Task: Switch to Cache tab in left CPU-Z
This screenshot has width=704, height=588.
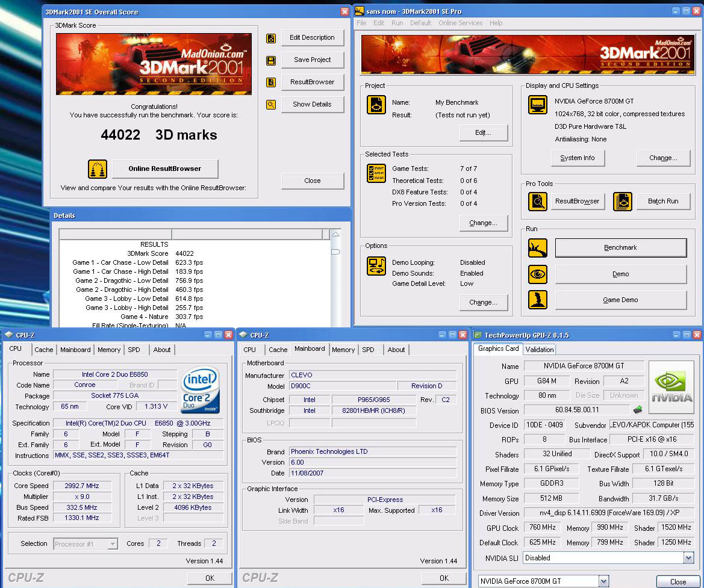Action: click(x=43, y=350)
